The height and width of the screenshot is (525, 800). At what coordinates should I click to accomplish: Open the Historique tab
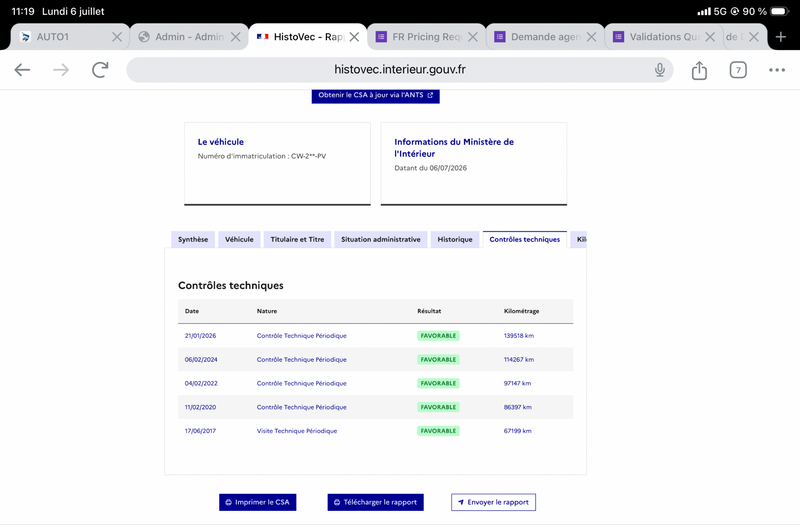coord(455,239)
